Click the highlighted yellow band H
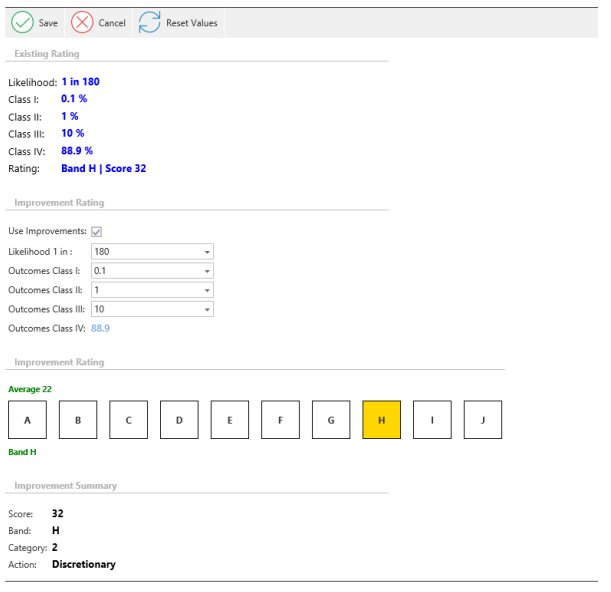611x592 pixels. pos(381,420)
